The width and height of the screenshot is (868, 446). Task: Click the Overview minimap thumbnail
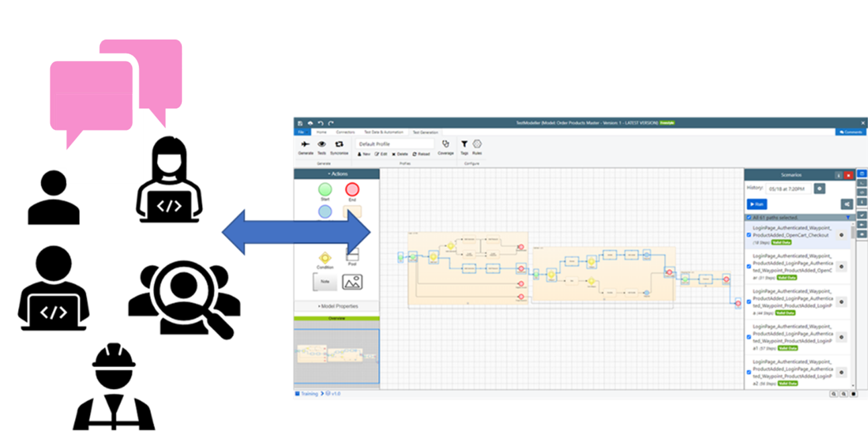point(336,355)
